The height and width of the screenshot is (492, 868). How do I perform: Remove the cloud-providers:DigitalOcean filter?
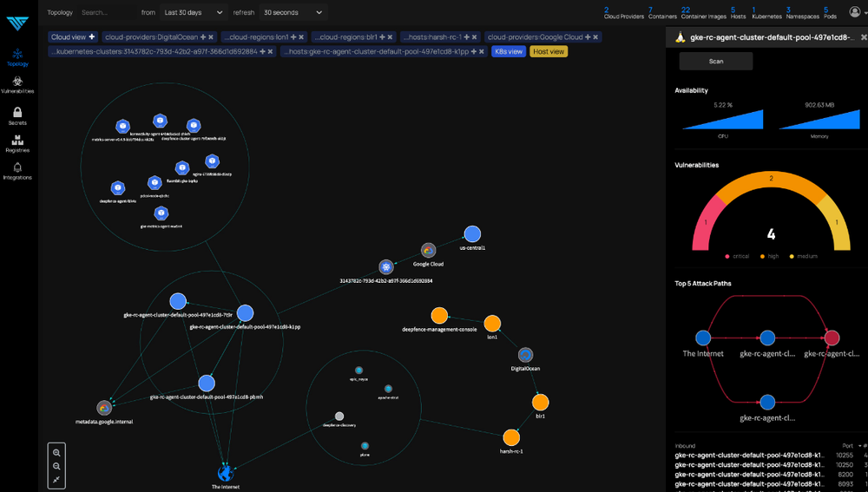pos(211,37)
